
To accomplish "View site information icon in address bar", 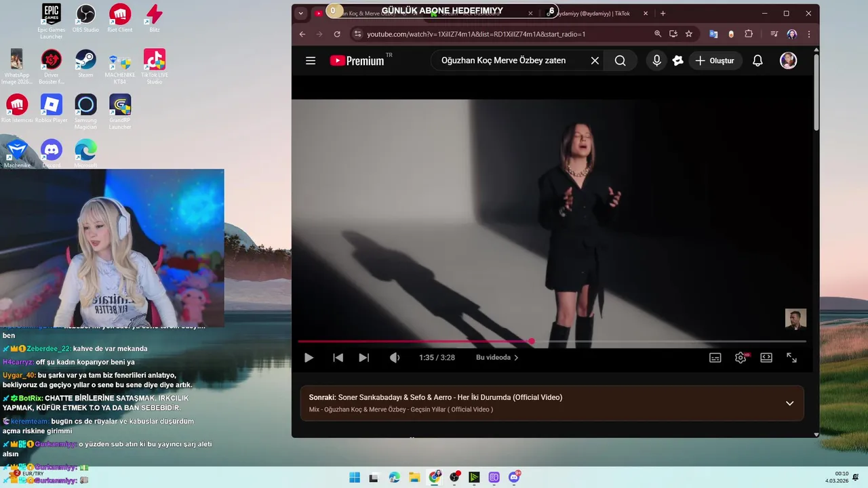I will tap(358, 34).
